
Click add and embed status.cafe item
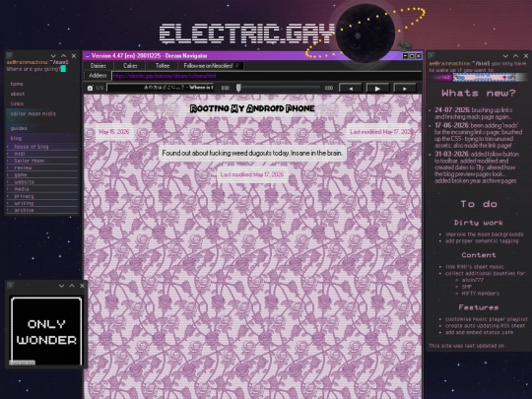pos(479,332)
